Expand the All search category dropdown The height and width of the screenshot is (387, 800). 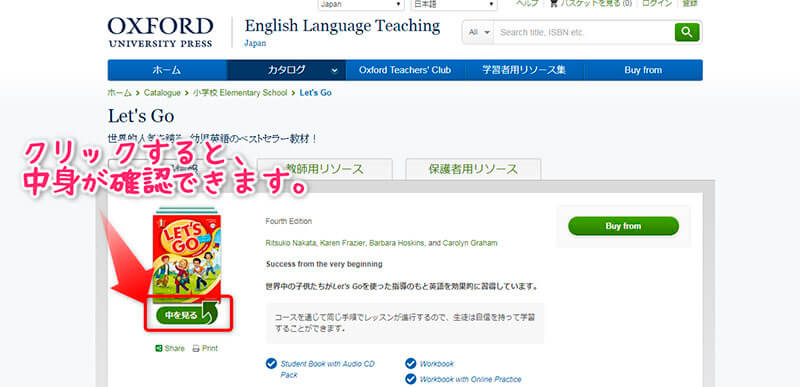(x=479, y=32)
